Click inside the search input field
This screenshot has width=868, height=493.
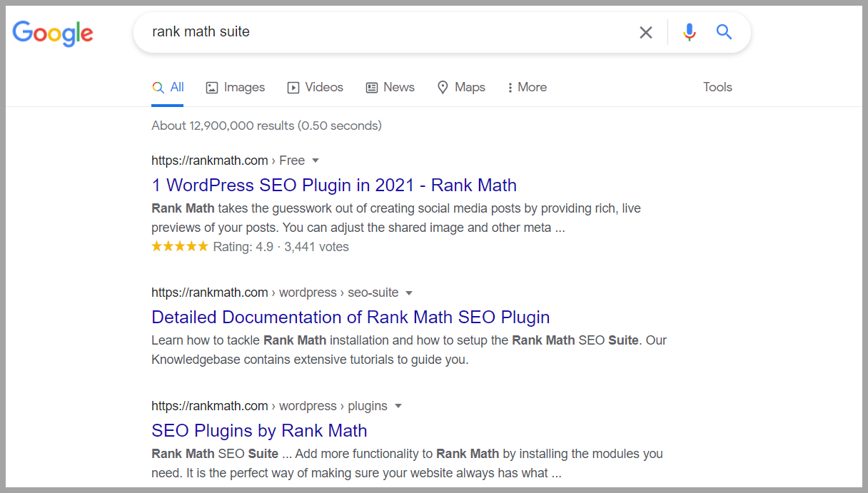pos(385,32)
